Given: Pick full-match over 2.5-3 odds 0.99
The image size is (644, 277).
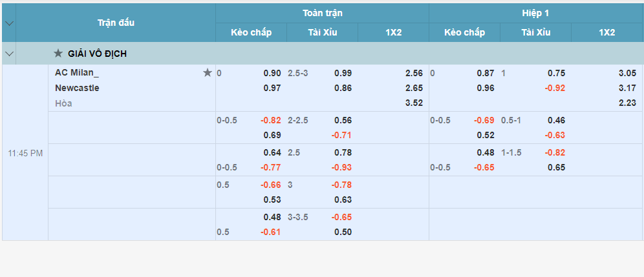Looking at the screenshot, I should click(x=343, y=74).
